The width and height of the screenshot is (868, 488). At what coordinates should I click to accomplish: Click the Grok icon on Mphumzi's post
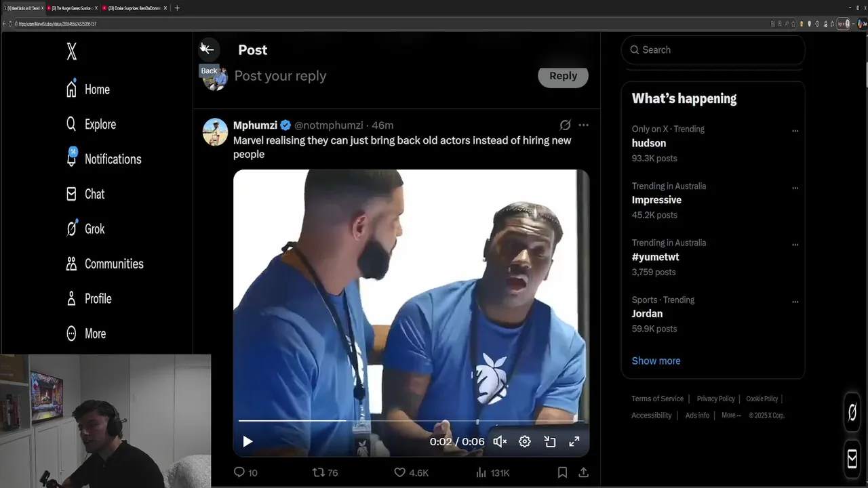coord(565,125)
